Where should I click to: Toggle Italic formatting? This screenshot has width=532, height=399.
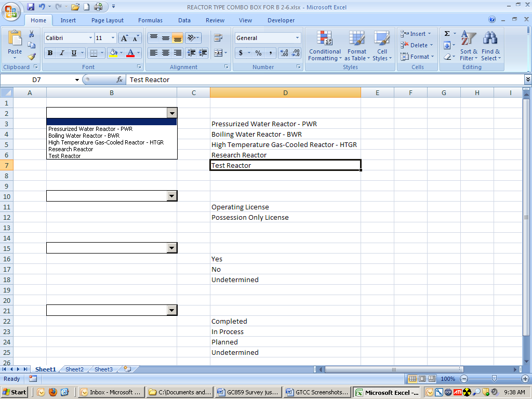coord(62,53)
